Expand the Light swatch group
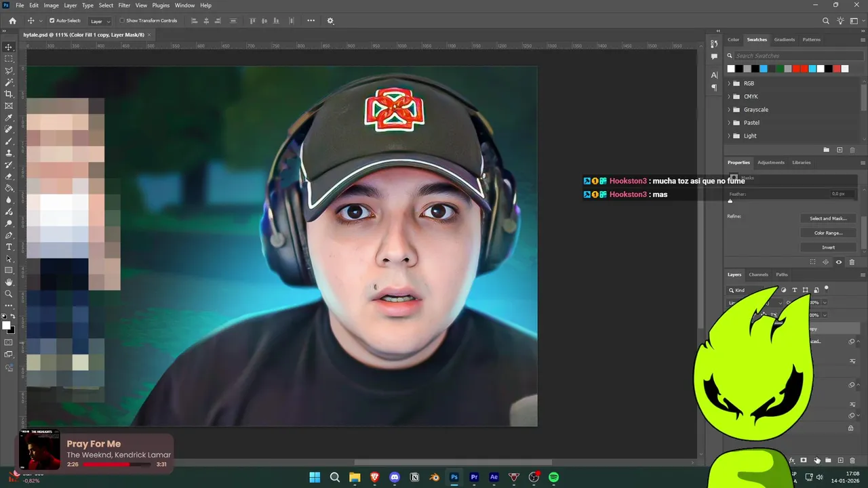868x488 pixels. [729, 136]
